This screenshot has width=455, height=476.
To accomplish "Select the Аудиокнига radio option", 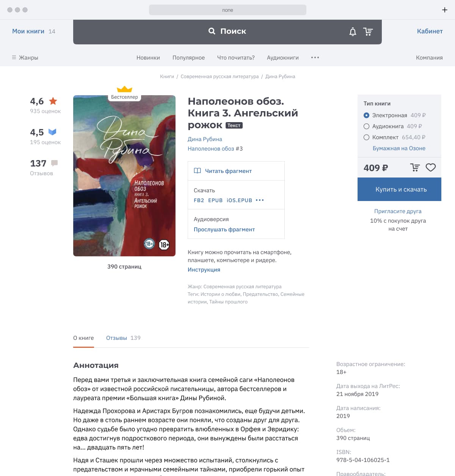I will click(x=366, y=126).
